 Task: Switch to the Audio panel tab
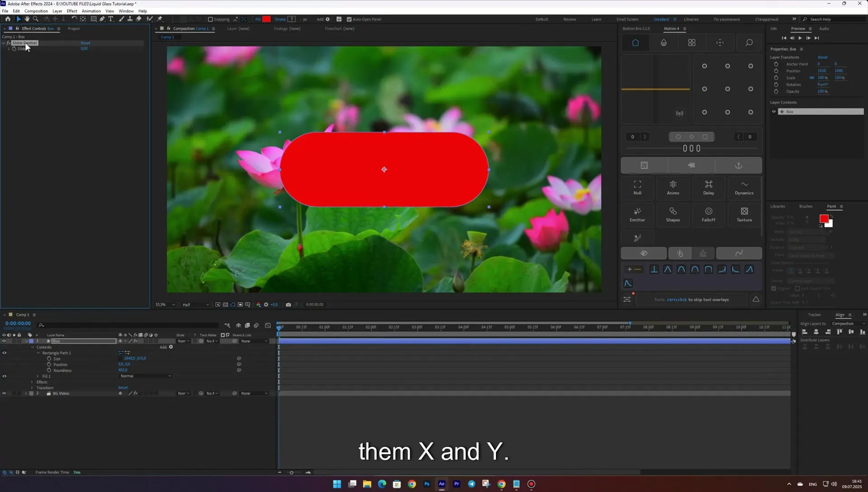click(x=824, y=28)
